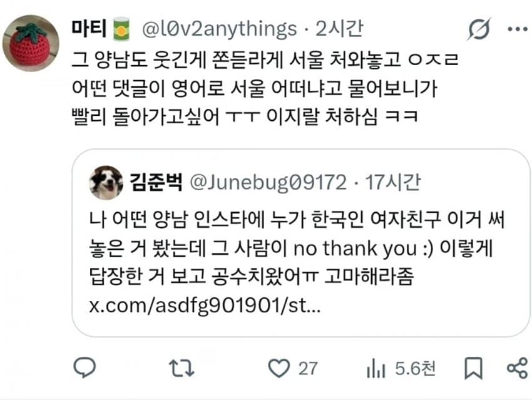Click the reply speech bubble icon
The height and width of the screenshot is (400, 532).
pos(85,367)
